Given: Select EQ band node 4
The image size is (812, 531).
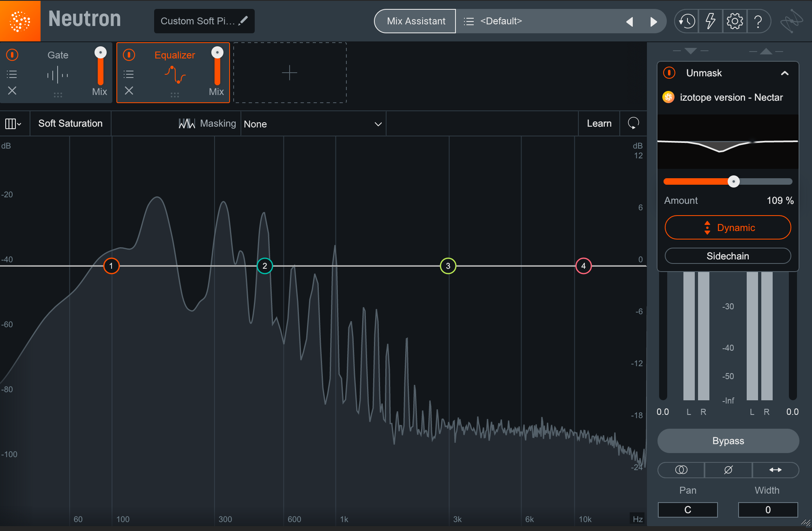Looking at the screenshot, I should [x=584, y=266].
